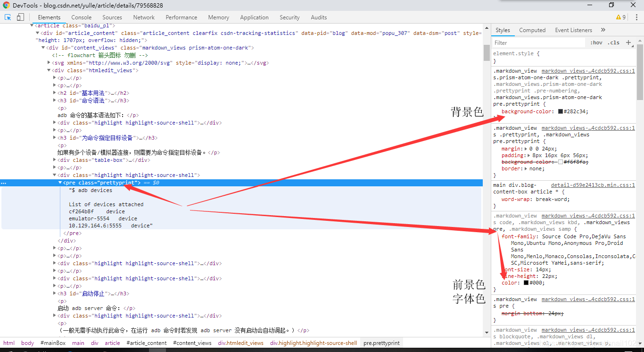The image size is (644, 352).
Task: Activate the inspect element picker icon
Action: [8, 17]
